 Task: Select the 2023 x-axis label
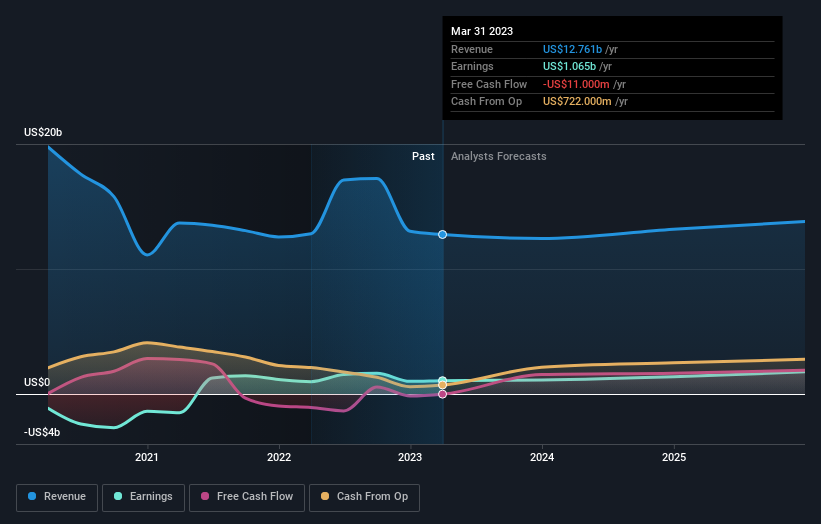410,457
